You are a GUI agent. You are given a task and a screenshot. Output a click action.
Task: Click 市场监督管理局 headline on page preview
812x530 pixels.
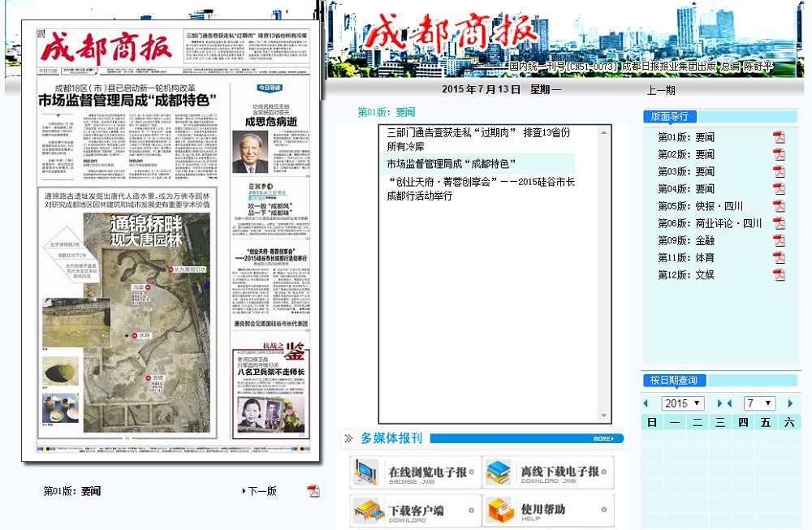[127, 100]
